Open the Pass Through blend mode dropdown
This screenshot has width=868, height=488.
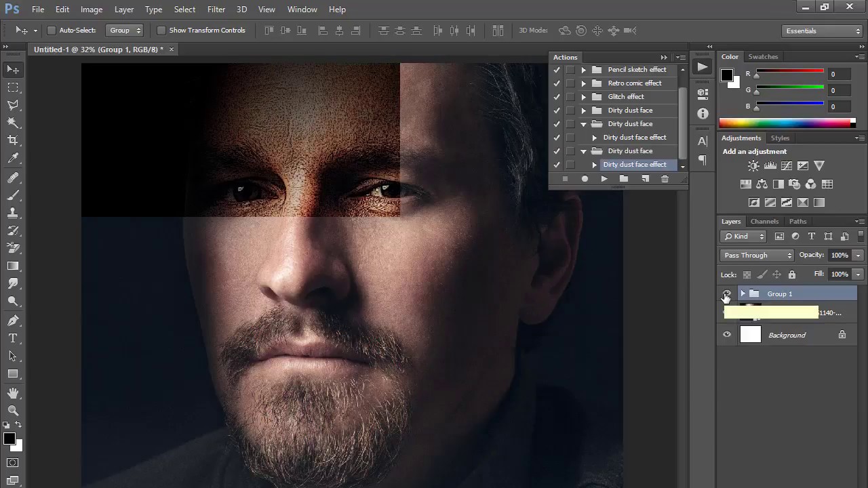pos(757,256)
